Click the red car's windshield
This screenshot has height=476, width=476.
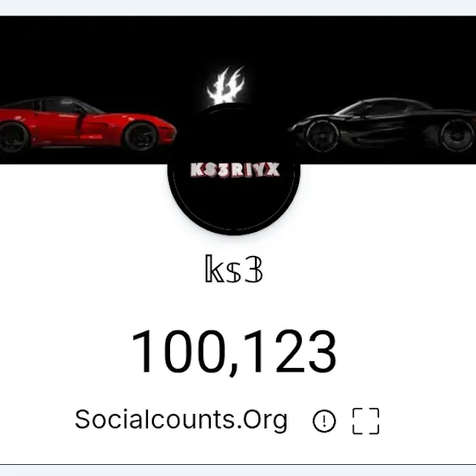(90, 106)
